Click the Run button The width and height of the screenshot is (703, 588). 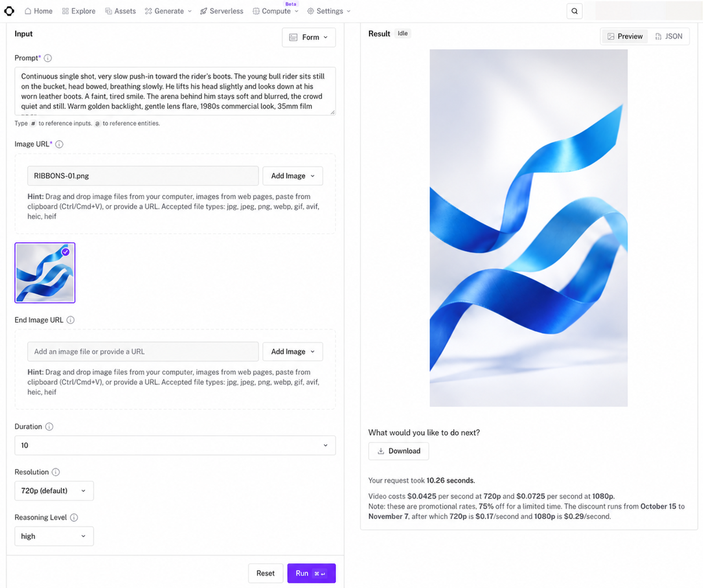coord(312,573)
